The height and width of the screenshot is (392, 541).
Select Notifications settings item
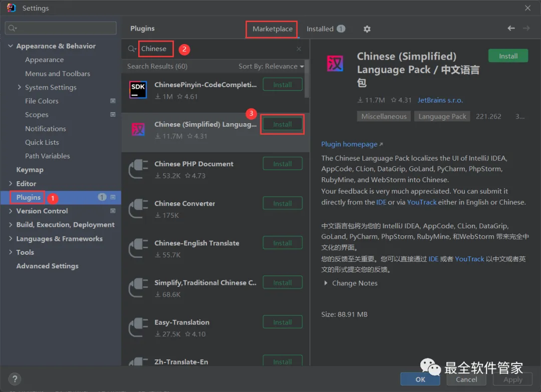pos(45,129)
